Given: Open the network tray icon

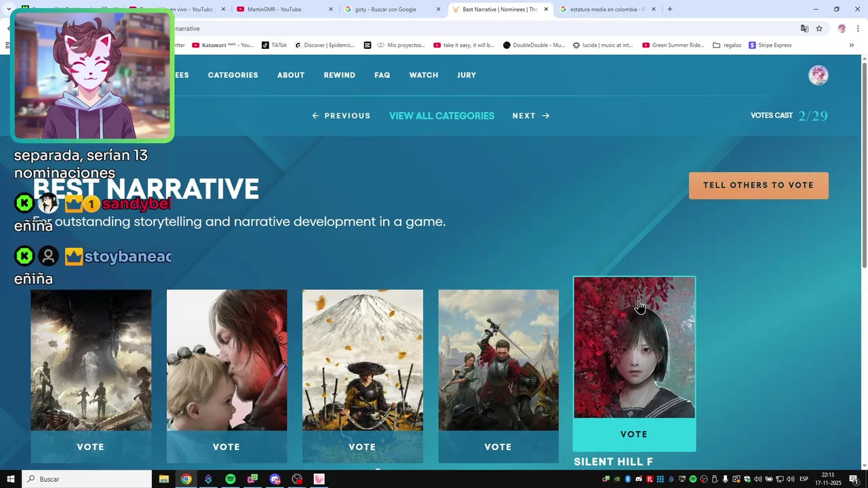Looking at the screenshot, I should click(x=779, y=479).
